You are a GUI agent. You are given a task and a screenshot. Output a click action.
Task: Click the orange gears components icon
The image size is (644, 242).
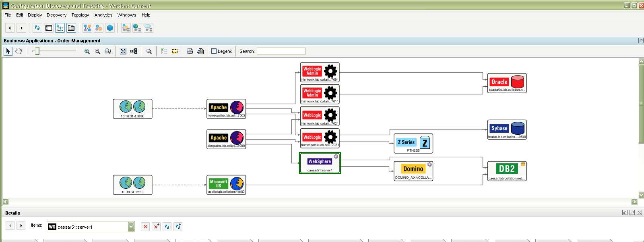99,28
